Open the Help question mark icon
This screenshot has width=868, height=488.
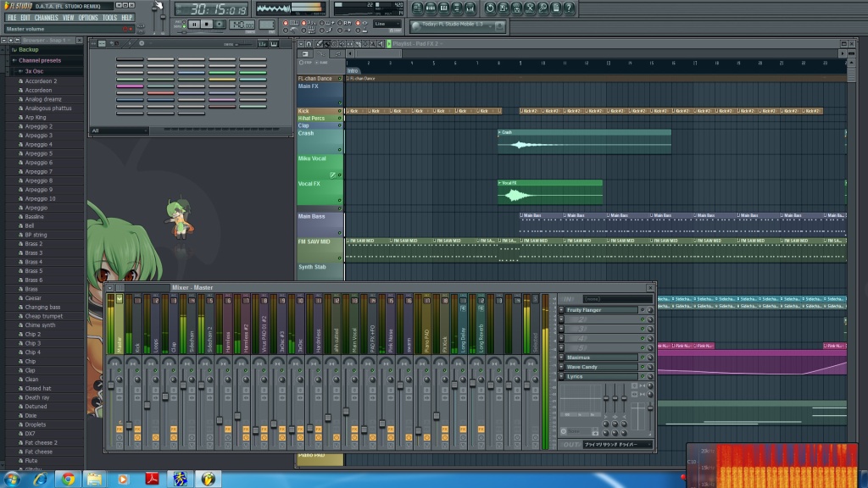(x=569, y=8)
